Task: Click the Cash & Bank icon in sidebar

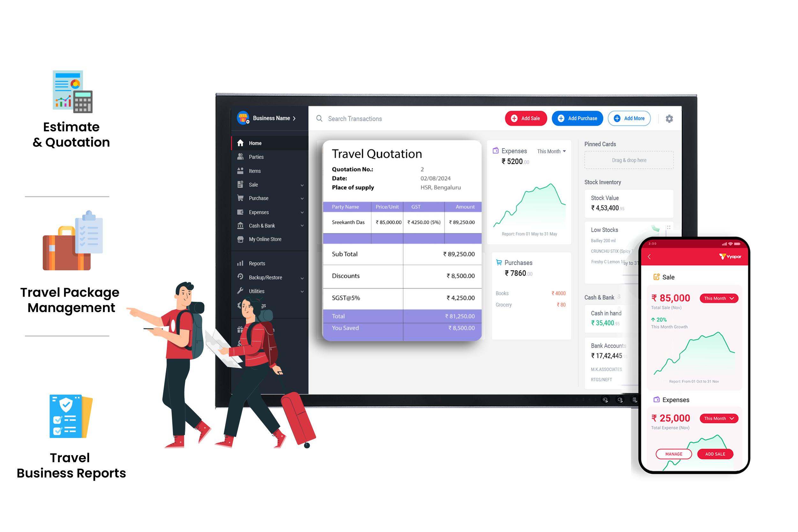Action: point(241,226)
